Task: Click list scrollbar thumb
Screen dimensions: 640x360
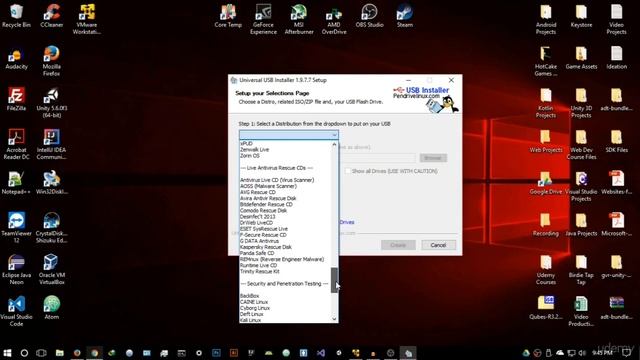Action: pyautogui.click(x=334, y=280)
